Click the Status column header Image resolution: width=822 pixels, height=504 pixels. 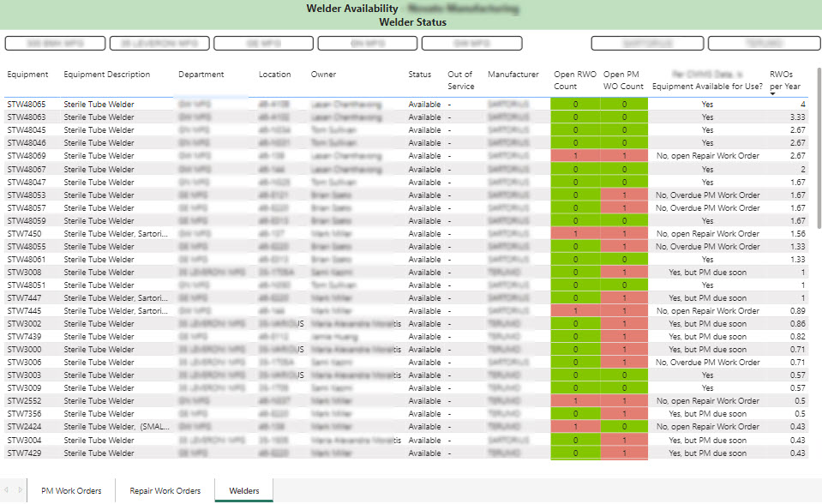pos(419,75)
